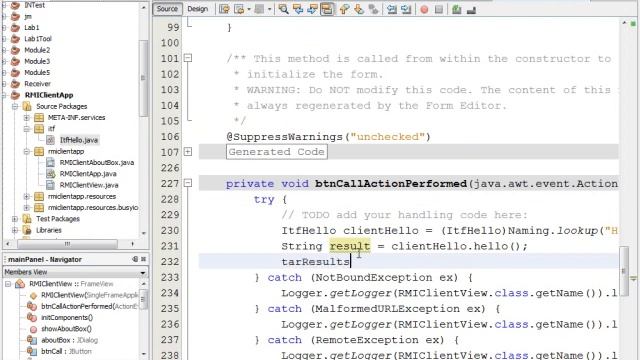Image resolution: width=640 pixels, height=360 pixels.
Task: Open dropdown arrow next to Back icon
Action: [249, 9]
